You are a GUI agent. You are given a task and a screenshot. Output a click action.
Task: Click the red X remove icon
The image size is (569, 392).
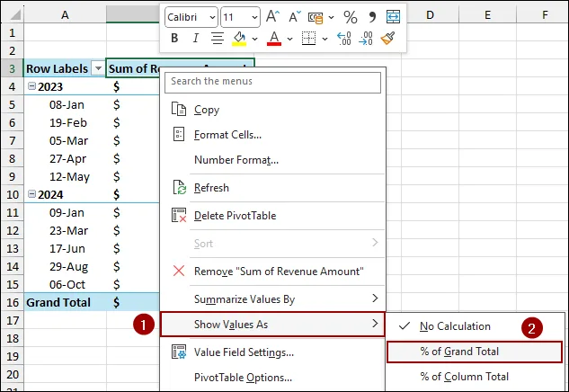coord(179,271)
